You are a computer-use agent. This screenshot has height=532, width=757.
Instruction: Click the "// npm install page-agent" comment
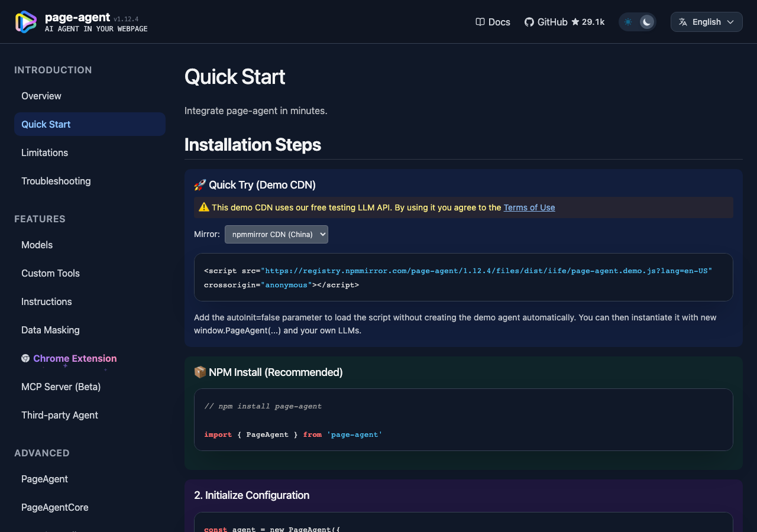[263, 406]
